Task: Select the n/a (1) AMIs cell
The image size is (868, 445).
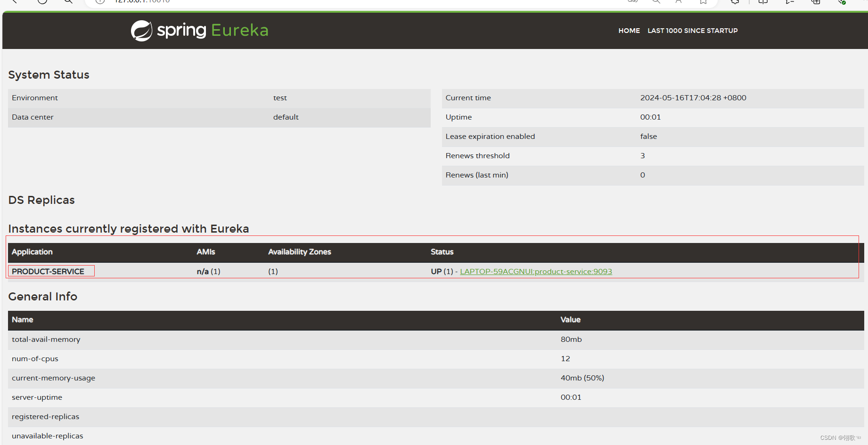Action: (208, 272)
